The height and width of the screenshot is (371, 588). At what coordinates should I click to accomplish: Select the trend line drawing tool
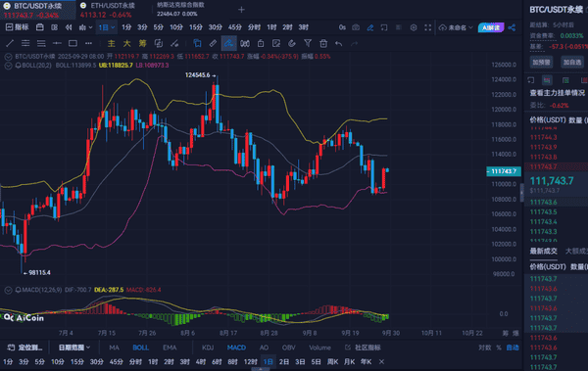click(10, 43)
